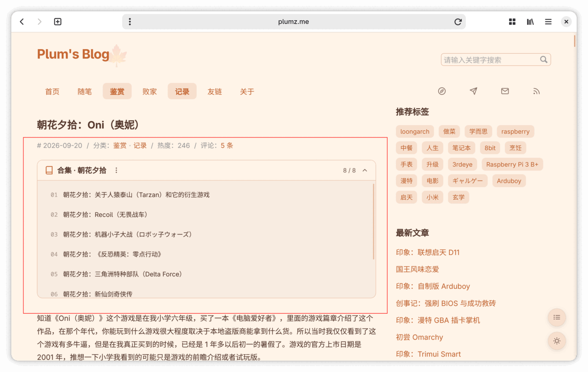Select the 漫特 tag
Viewport: 588px width, 372px height.
pyautogui.click(x=407, y=181)
